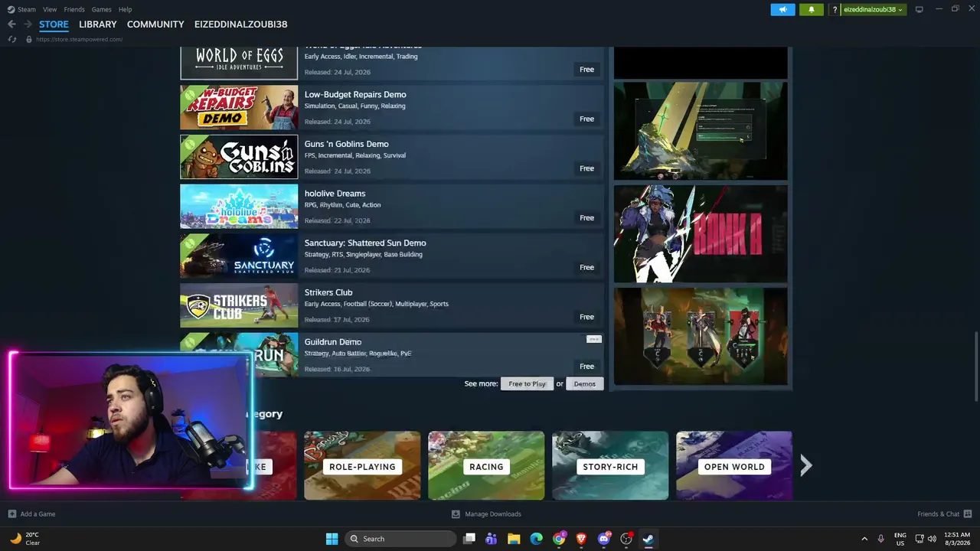980x551 pixels.
Task: Open the Guildrun Demo listing
Action: [392, 354]
